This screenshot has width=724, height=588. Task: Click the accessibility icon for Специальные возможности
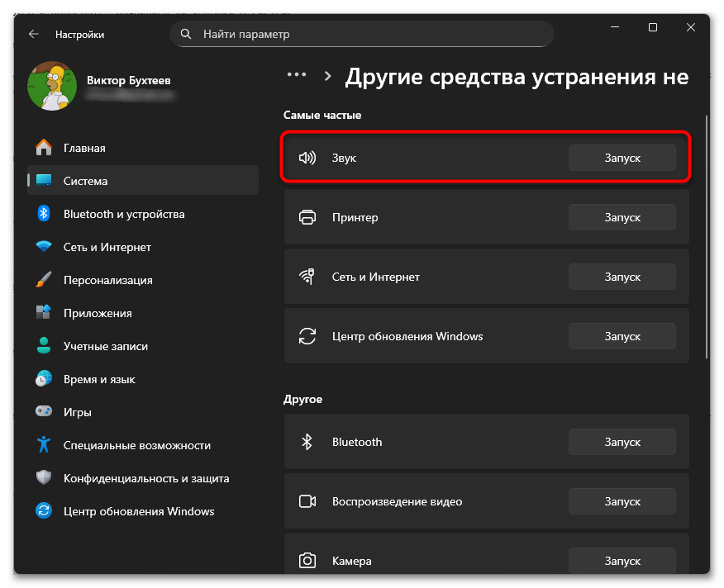pos(43,444)
